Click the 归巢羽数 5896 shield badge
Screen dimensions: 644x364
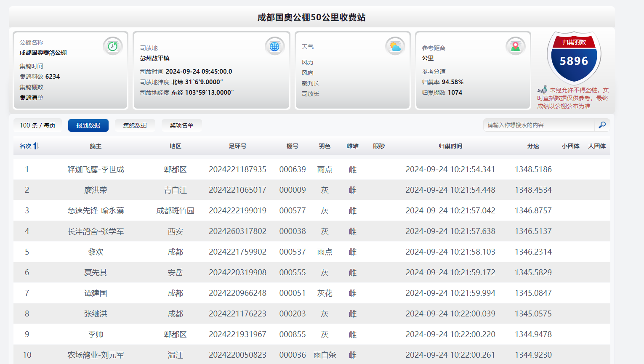574,58
